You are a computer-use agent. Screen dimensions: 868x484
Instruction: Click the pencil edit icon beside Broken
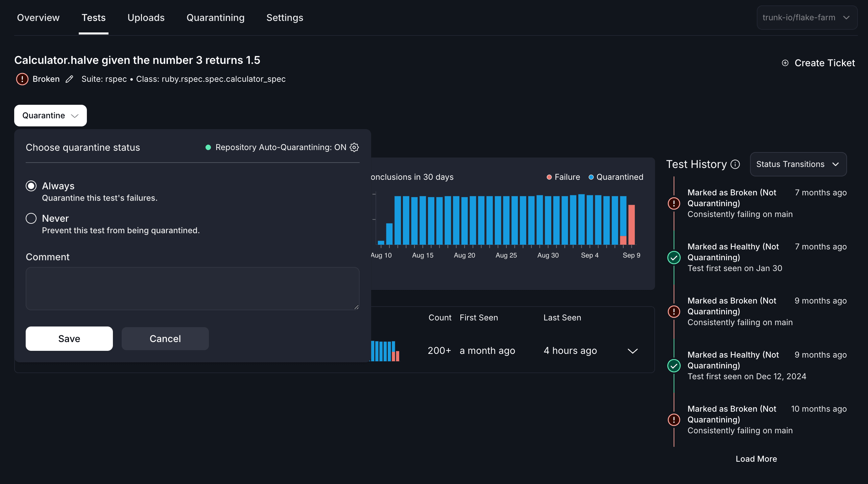pyautogui.click(x=69, y=79)
